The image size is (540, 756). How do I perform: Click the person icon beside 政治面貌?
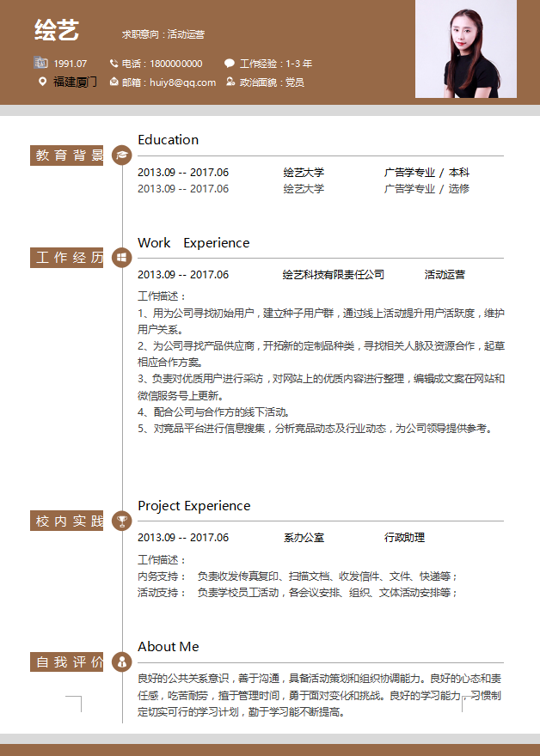click(230, 82)
